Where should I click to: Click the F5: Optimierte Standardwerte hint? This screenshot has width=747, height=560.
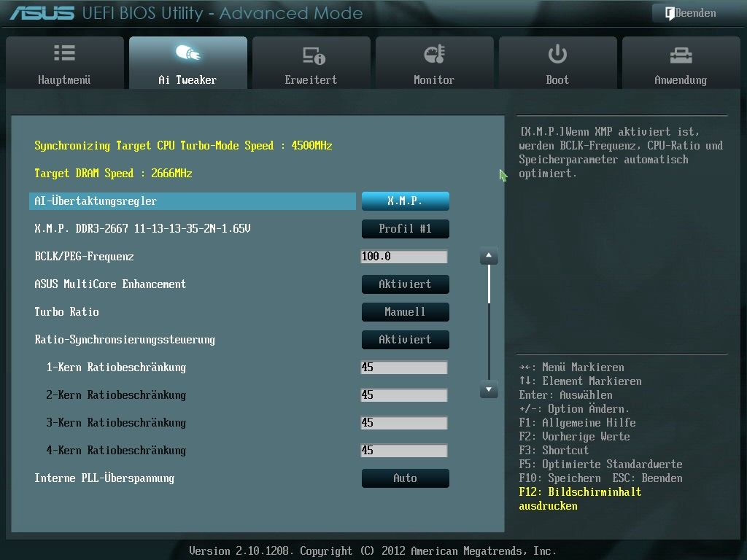(x=601, y=464)
